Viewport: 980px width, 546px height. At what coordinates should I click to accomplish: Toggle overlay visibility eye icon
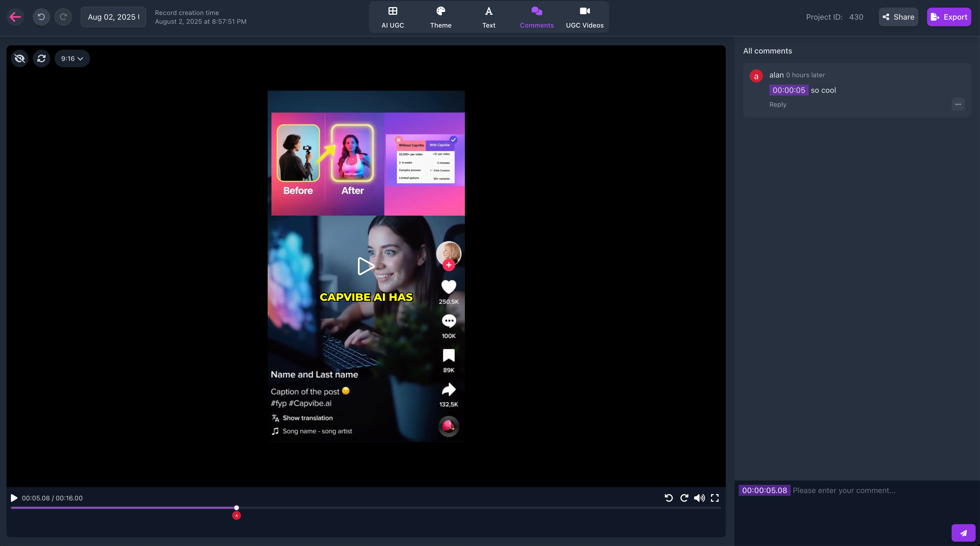tap(19, 58)
